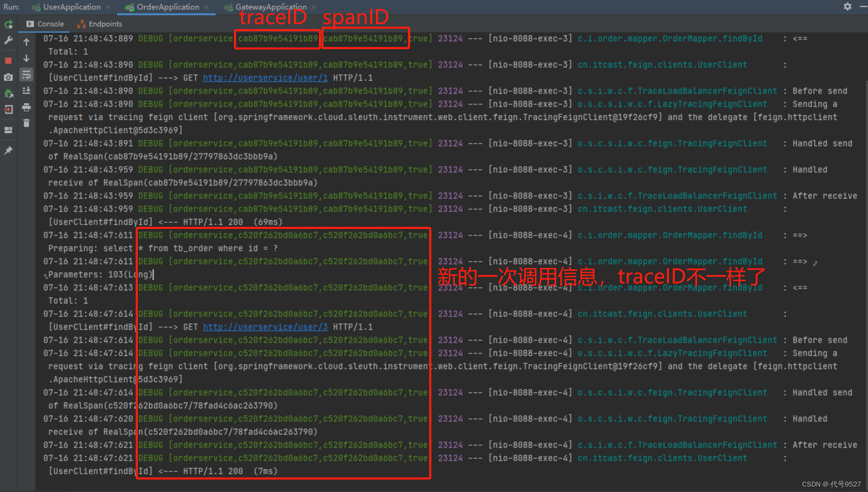The image size is (868, 492).
Task: Click TracingFeignClient 'Handled send' on the 21:48:43:891 line
Action: click(822, 143)
